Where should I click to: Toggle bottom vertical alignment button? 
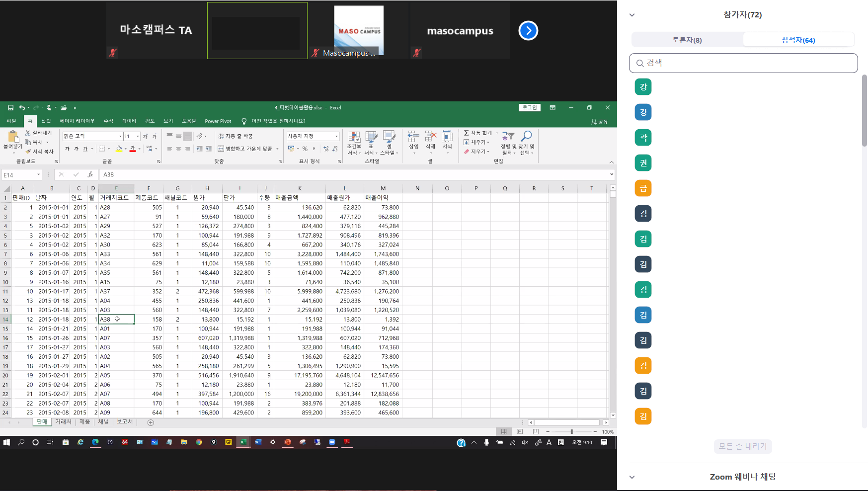click(x=187, y=136)
